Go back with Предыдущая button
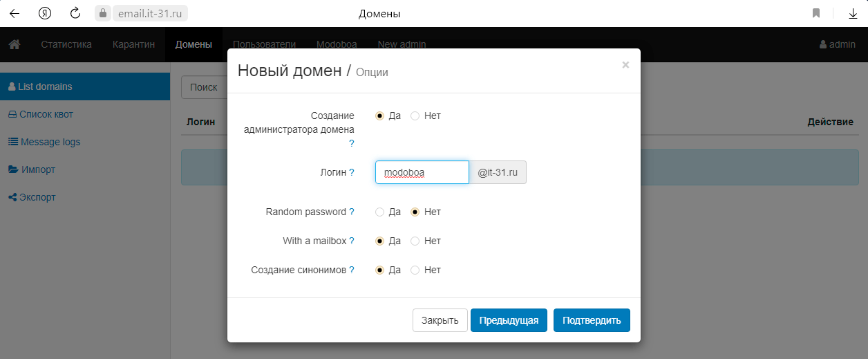 [509, 320]
